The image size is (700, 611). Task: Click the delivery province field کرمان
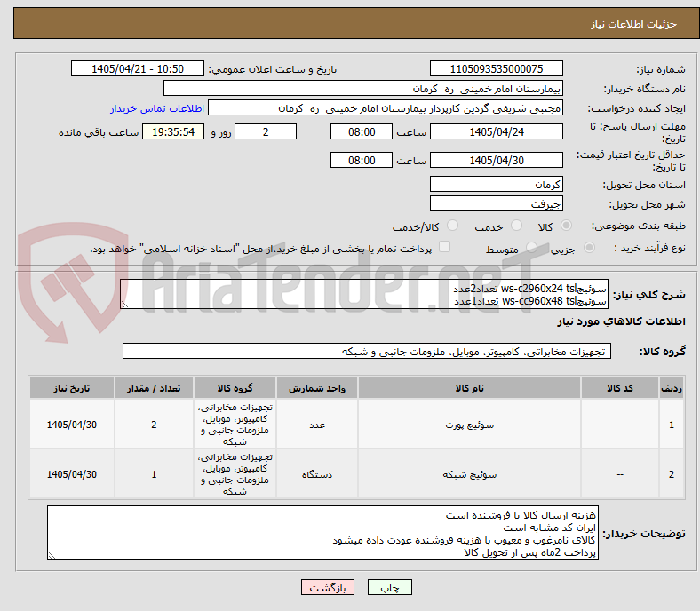point(496,184)
